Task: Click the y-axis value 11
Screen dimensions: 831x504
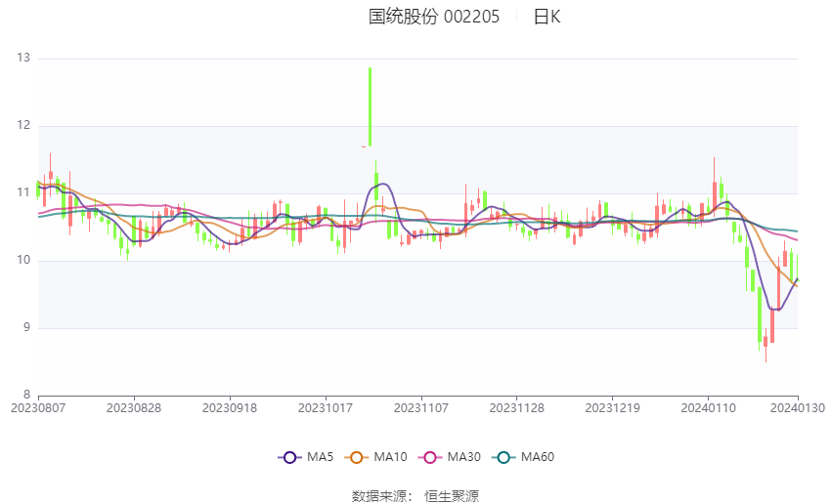Action: pos(23,192)
